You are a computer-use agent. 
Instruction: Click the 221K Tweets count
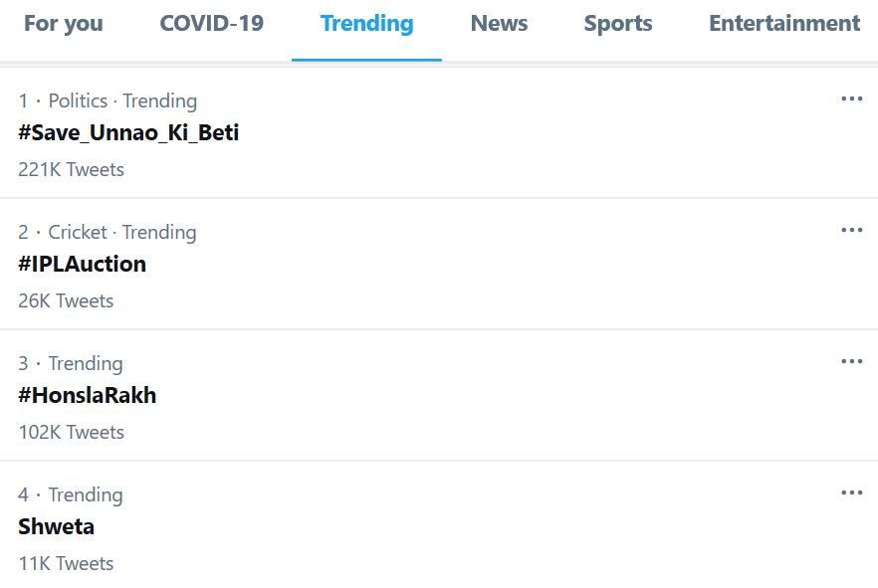(x=71, y=170)
